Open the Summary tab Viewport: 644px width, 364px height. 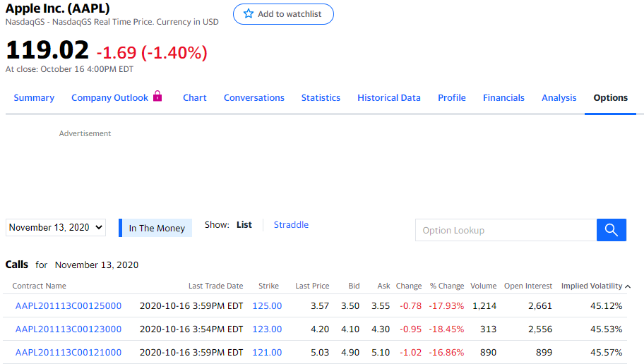tap(34, 98)
